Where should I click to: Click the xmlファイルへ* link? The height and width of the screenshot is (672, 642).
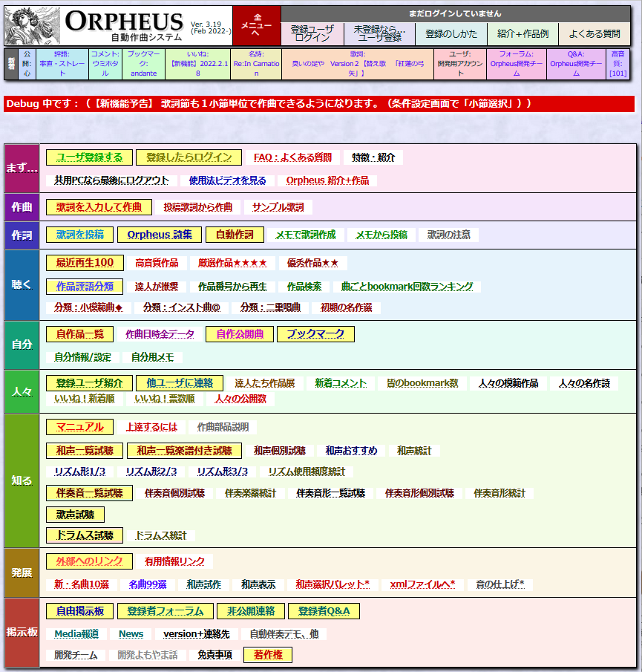[x=423, y=584]
